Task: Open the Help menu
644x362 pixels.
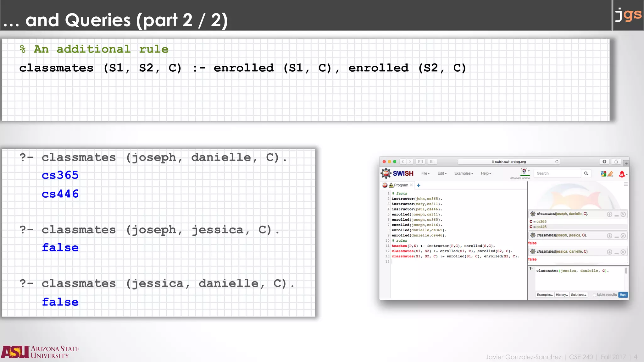Action: pyautogui.click(x=486, y=173)
